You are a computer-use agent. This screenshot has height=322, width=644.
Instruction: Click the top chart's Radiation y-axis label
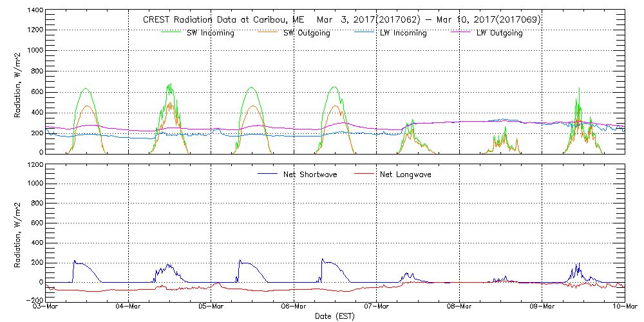tap(19, 82)
